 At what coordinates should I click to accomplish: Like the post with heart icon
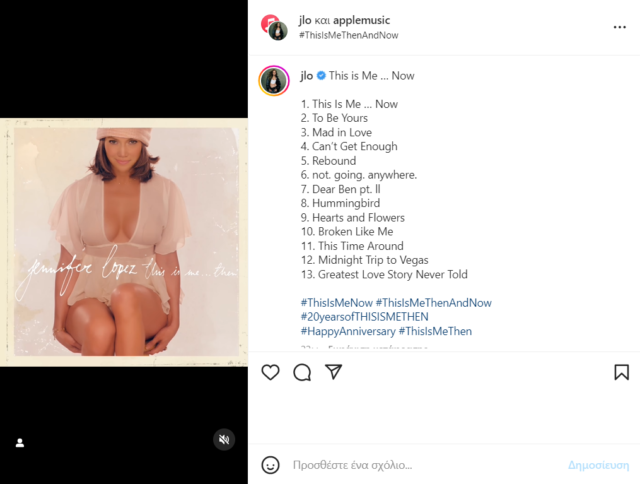(x=270, y=372)
